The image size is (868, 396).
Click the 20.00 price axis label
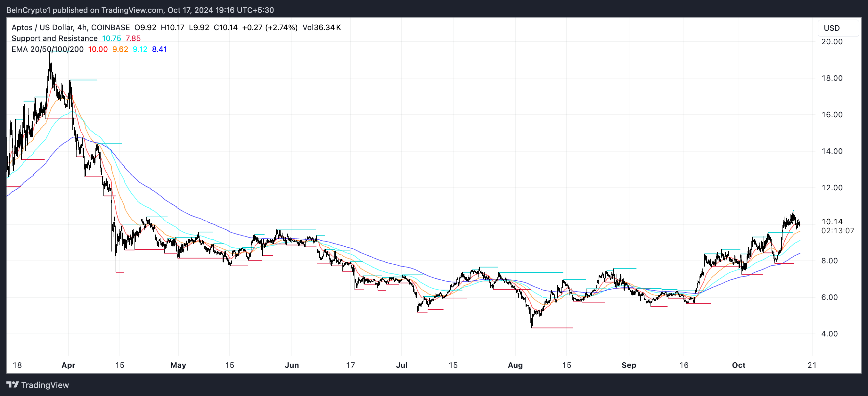coord(831,41)
